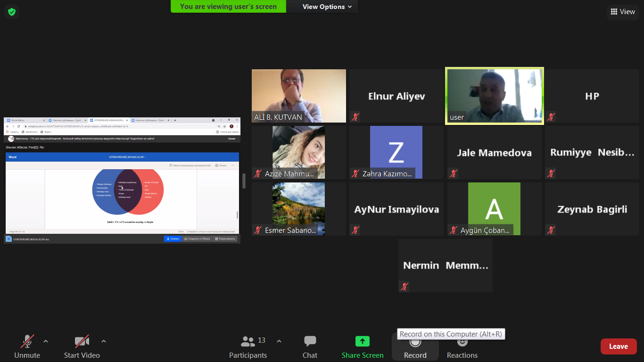This screenshot has width=644, height=362.
Task: Select ALİ B. KUTVAN's video tile
Action: pyautogui.click(x=299, y=96)
